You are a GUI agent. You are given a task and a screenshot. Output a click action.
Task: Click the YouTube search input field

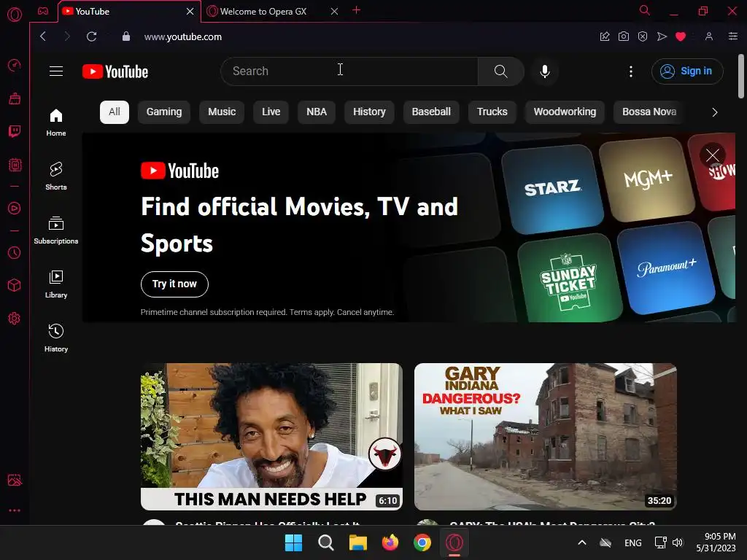pyautogui.click(x=349, y=71)
